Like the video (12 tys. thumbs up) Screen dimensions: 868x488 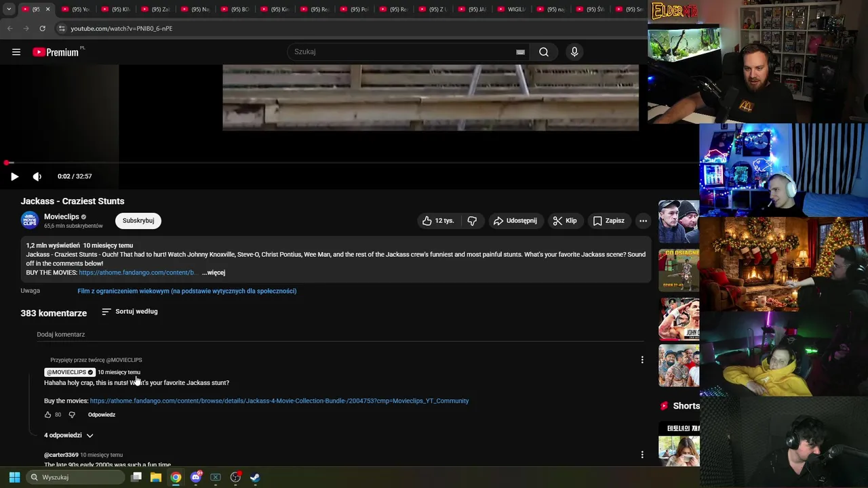click(x=438, y=220)
